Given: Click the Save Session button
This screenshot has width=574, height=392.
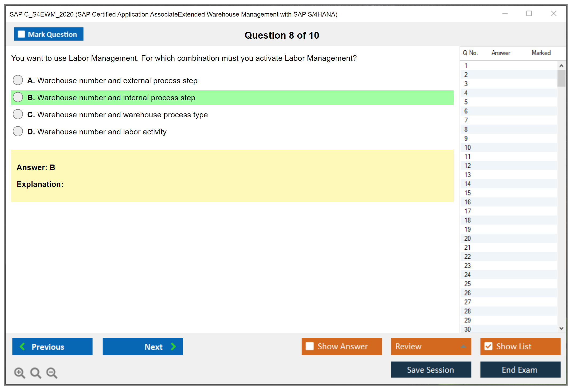Looking at the screenshot, I should point(431,370).
